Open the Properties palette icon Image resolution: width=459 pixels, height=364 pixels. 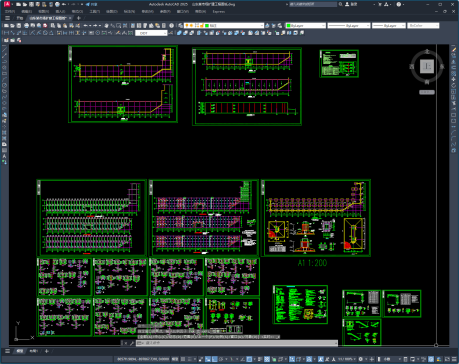(133, 25)
